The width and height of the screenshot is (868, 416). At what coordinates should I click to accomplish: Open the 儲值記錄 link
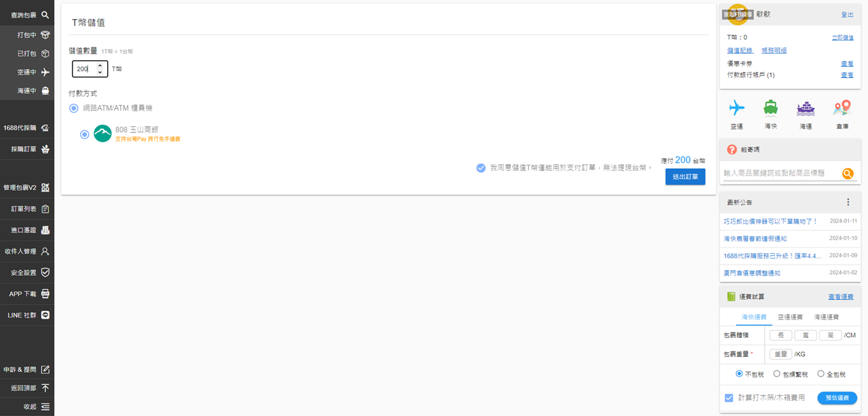[740, 50]
